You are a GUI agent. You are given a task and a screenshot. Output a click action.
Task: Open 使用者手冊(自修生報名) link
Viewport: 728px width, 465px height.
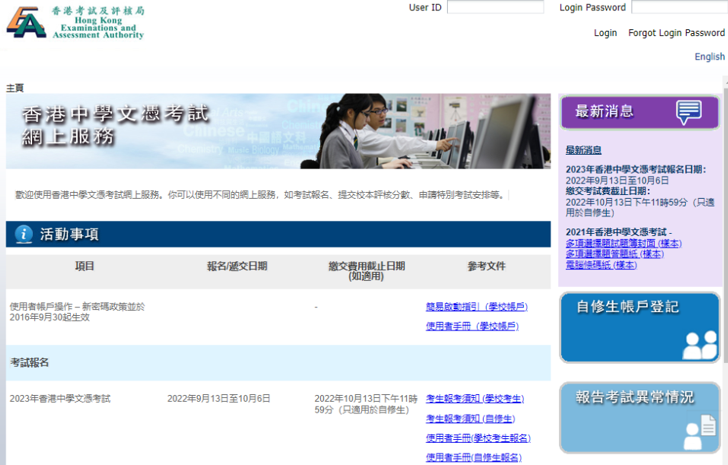click(474, 458)
